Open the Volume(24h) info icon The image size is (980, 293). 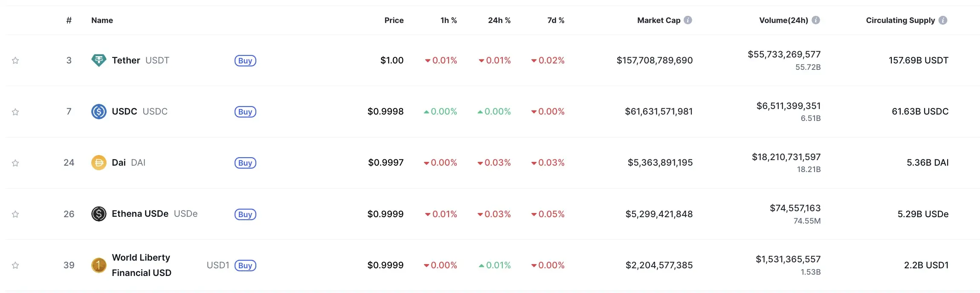click(x=816, y=20)
